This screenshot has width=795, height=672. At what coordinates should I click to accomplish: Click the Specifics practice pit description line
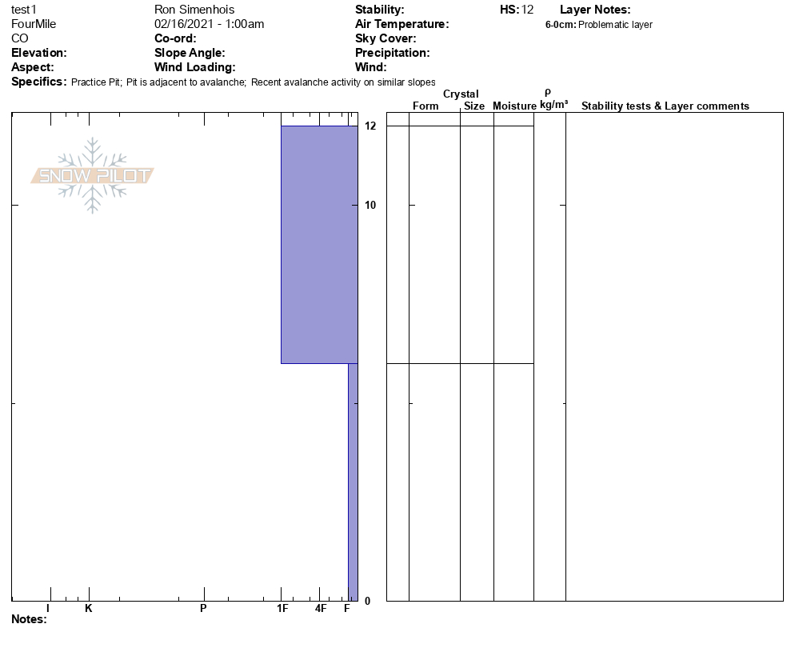[253, 82]
